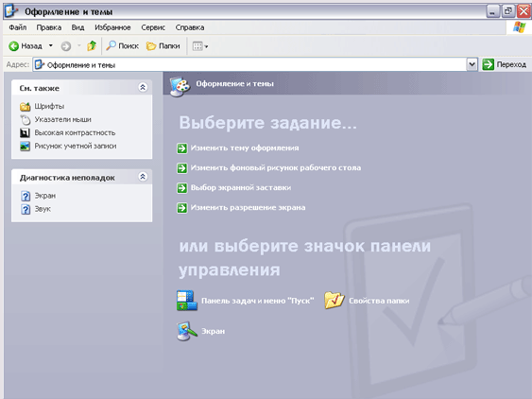The image size is (532, 399).
Task: Open the Правка menu
Action: (49, 27)
